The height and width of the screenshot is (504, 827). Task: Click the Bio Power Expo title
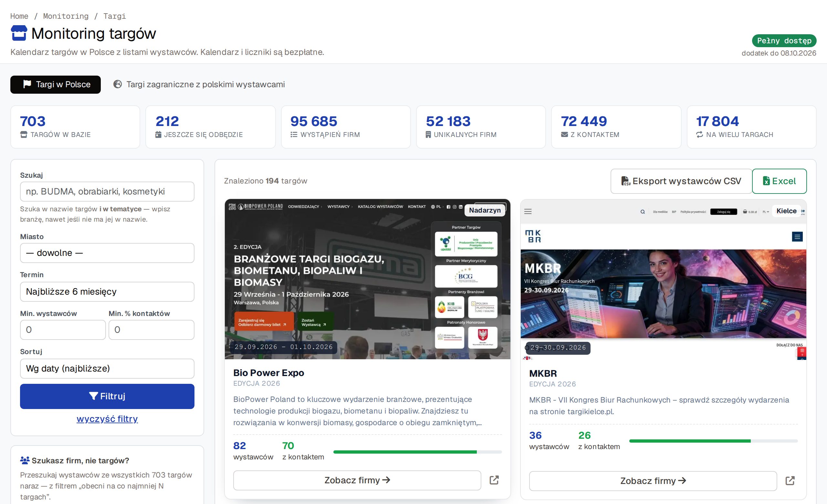pyautogui.click(x=268, y=373)
